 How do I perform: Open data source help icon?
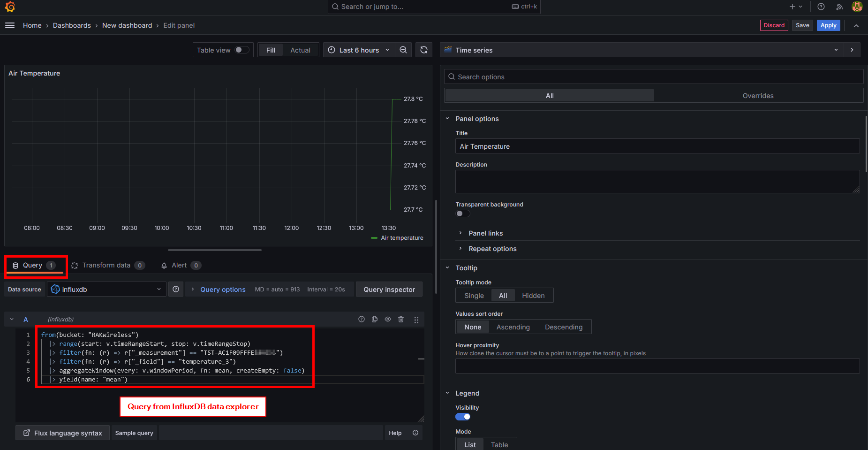click(x=176, y=289)
